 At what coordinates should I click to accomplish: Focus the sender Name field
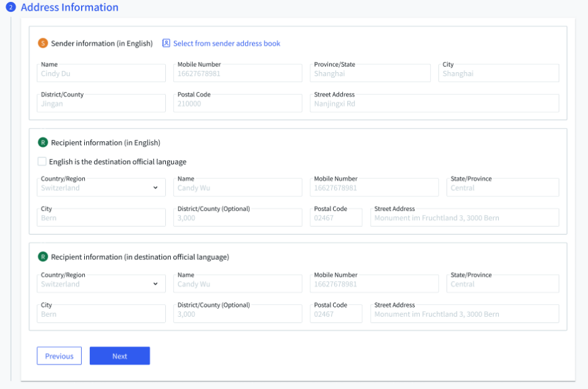pos(101,73)
